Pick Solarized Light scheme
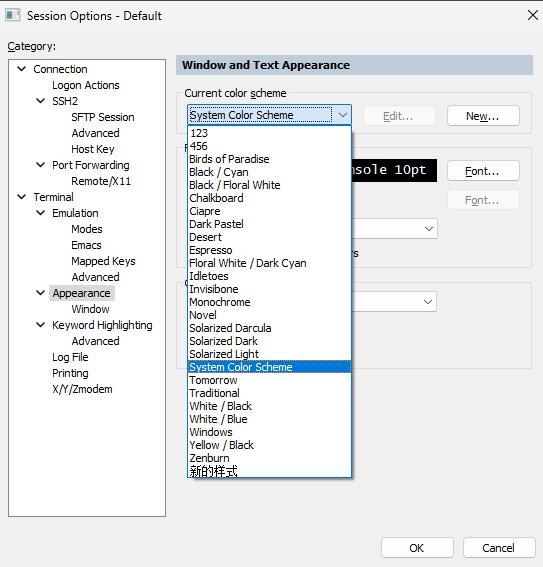The width and height of the screenshot is (543, 567). (x=269, y=354)
